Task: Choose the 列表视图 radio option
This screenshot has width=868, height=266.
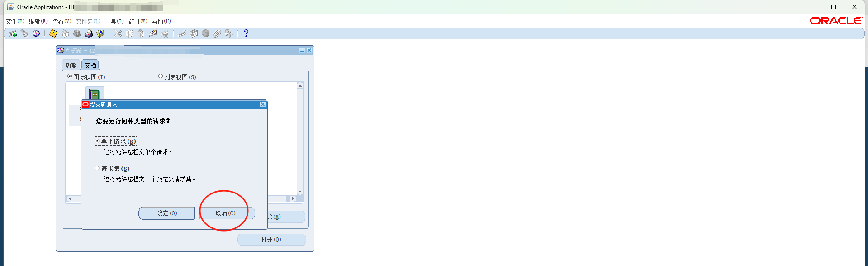Action: 161,77
